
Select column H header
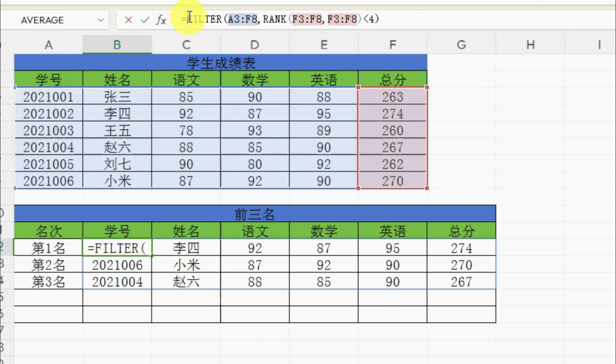pos(530,45)
